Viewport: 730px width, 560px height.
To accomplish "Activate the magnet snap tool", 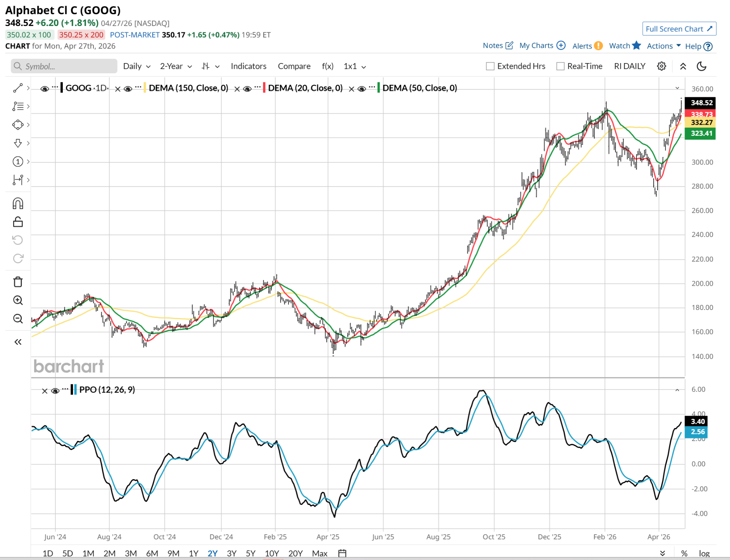I will (x=18, y=203).
